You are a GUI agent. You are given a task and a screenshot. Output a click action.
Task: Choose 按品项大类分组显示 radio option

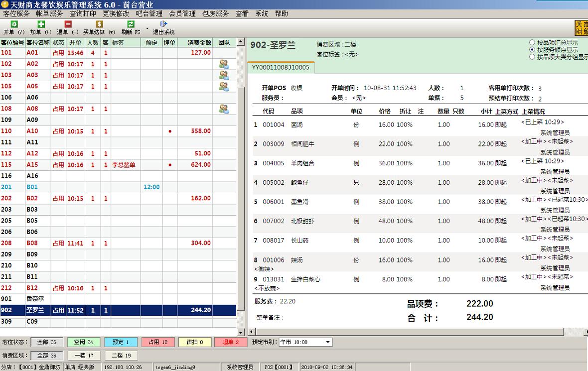tap(532, 57)
